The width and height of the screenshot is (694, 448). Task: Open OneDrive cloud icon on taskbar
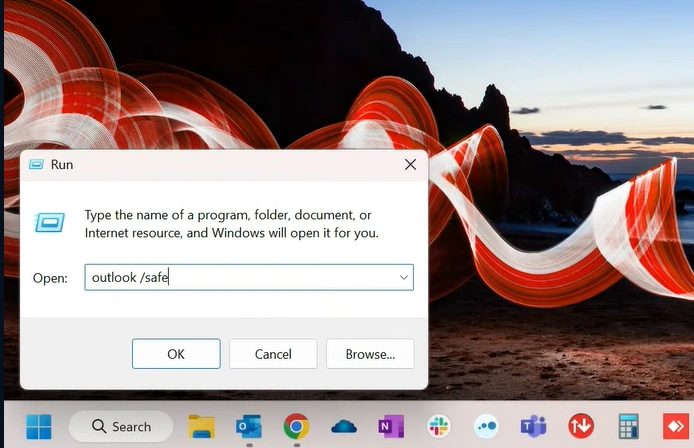coord(344,427)
